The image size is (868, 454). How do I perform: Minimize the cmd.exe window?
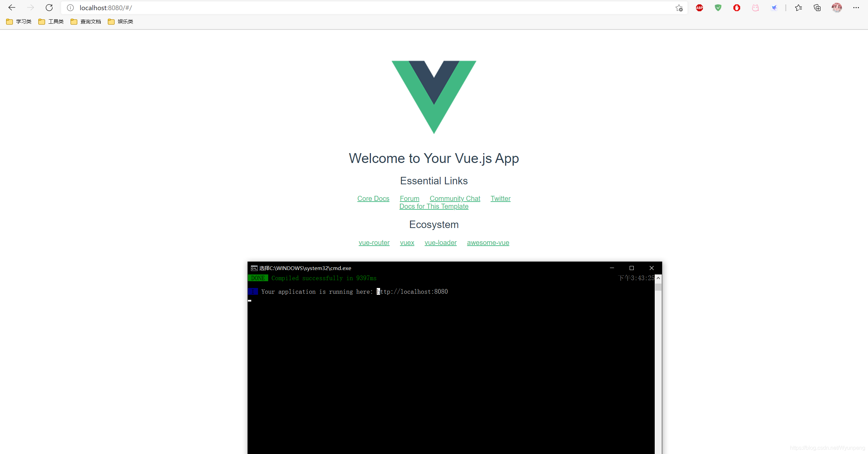612,268
